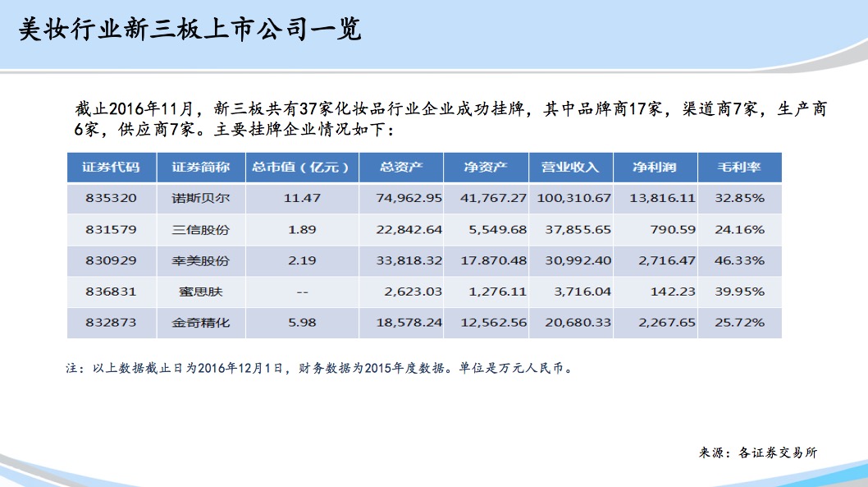Click gross margin 25.72%
This screenshot has width=868, height=487.
coord(739,323)
